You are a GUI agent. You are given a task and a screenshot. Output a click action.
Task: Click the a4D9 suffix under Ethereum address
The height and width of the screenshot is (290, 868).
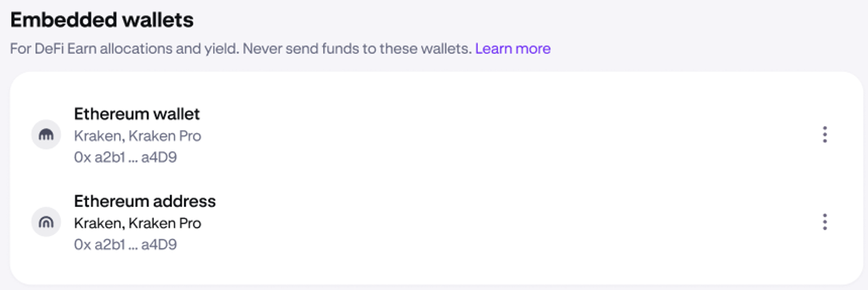pos(159,244)
